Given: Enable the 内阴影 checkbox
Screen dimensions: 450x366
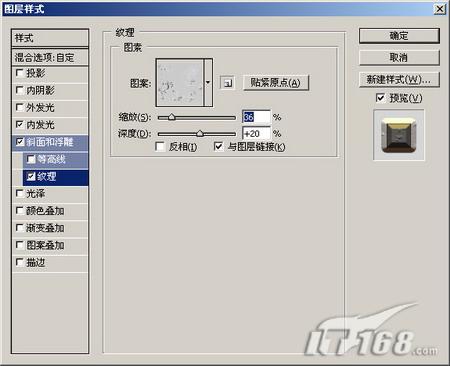Looking at the screenshot, I should [19, 90].
